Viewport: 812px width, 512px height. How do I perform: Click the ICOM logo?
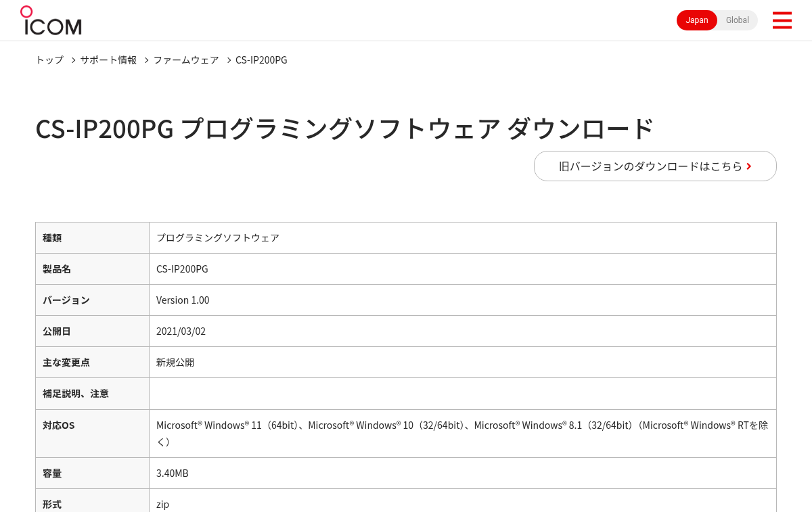pyautogui.click(x=51, y=20)
